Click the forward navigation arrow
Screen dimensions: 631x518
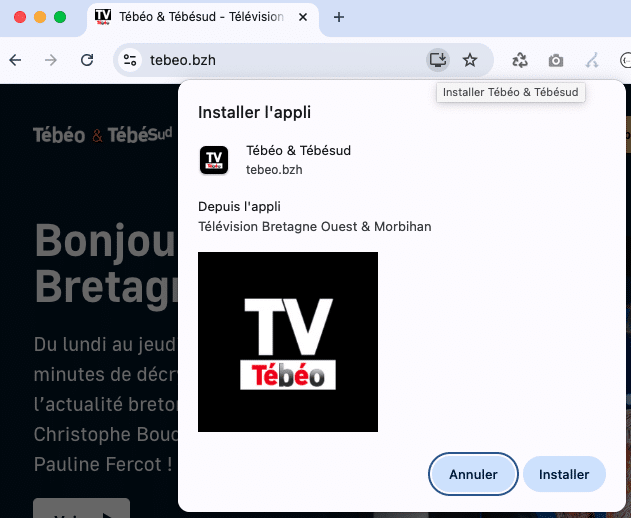pos(51,60)
